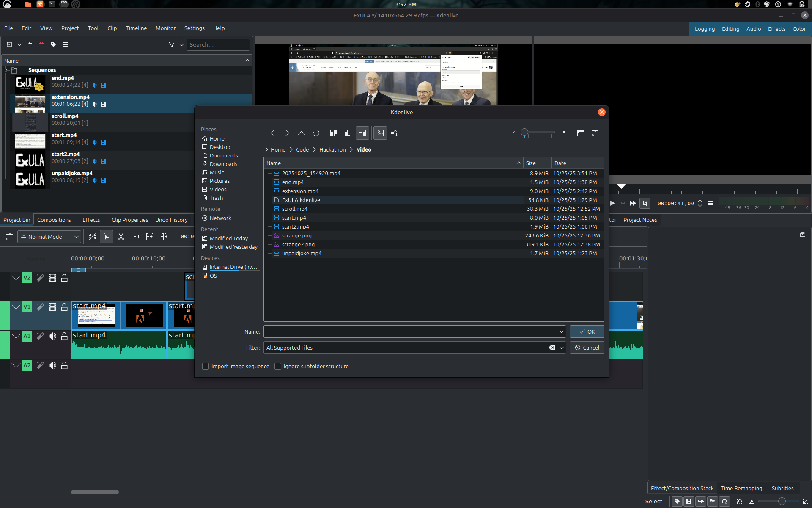Open the Timeline menu
Image resolution: width=812 pixels, height=508 pixels.
pyautogui.click(x=136, y=28)
